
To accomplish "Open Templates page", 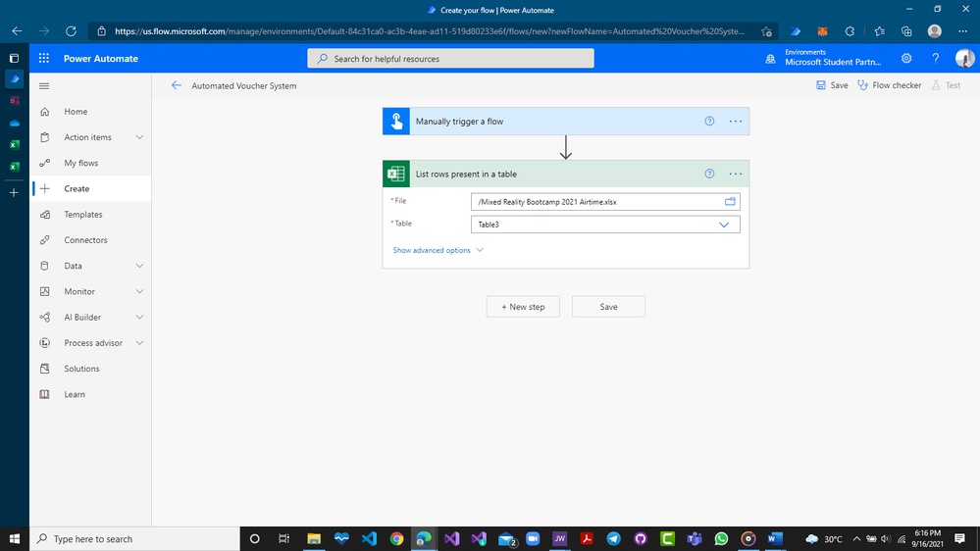I will [90, 214].
